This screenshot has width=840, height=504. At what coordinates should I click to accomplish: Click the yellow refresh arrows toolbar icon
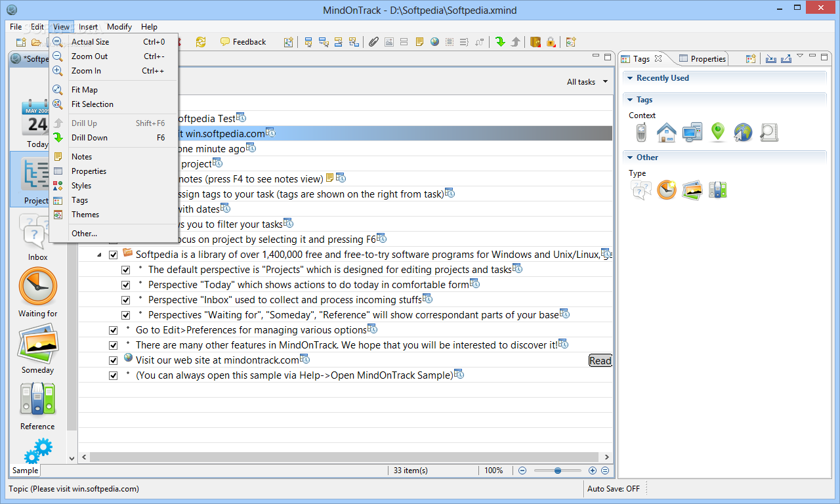click(x=201, y=42)
